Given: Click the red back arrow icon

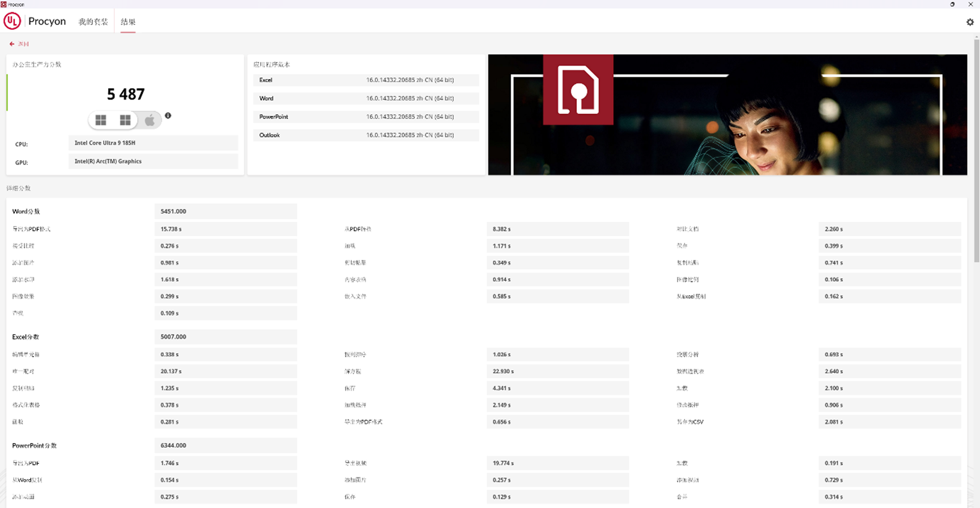Looking at the screenshot, I should point(12,44).
